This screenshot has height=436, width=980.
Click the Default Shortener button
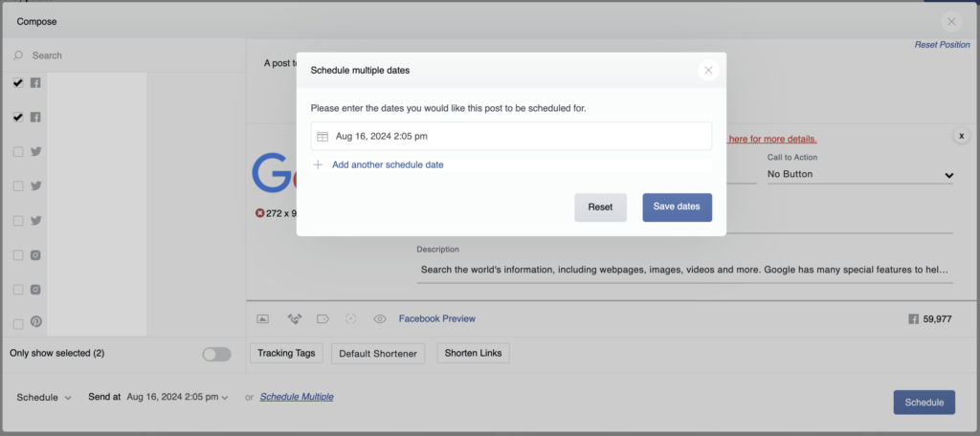pyautogui.click(x=377, y=354)
